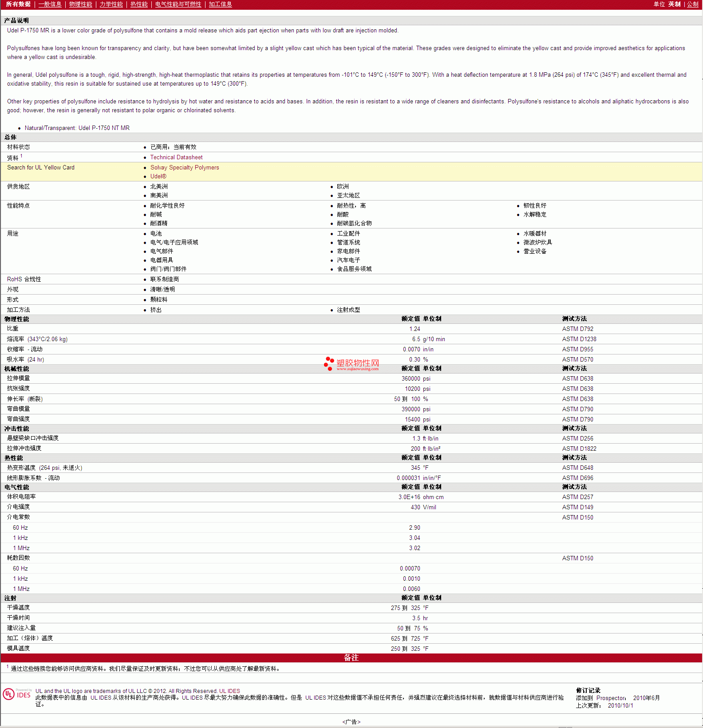
Task: Click the red 备注 notes header bar
Action: (x=351, y=658)
